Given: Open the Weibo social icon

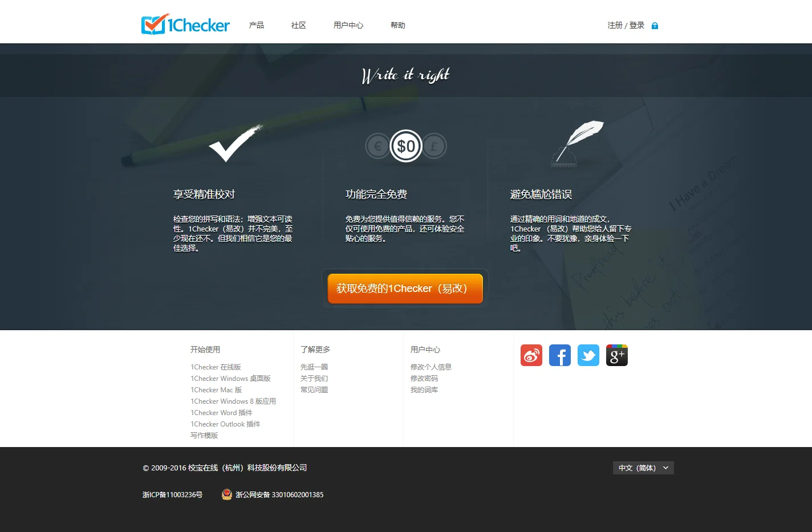Looking at the screenshot, I should [x=531, y=355].
